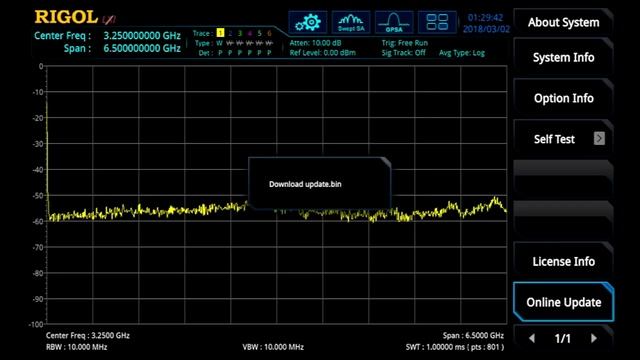Screen dimensions: 640x360
Task: Go to previous menu page arrow
Action: coord(532,338)
